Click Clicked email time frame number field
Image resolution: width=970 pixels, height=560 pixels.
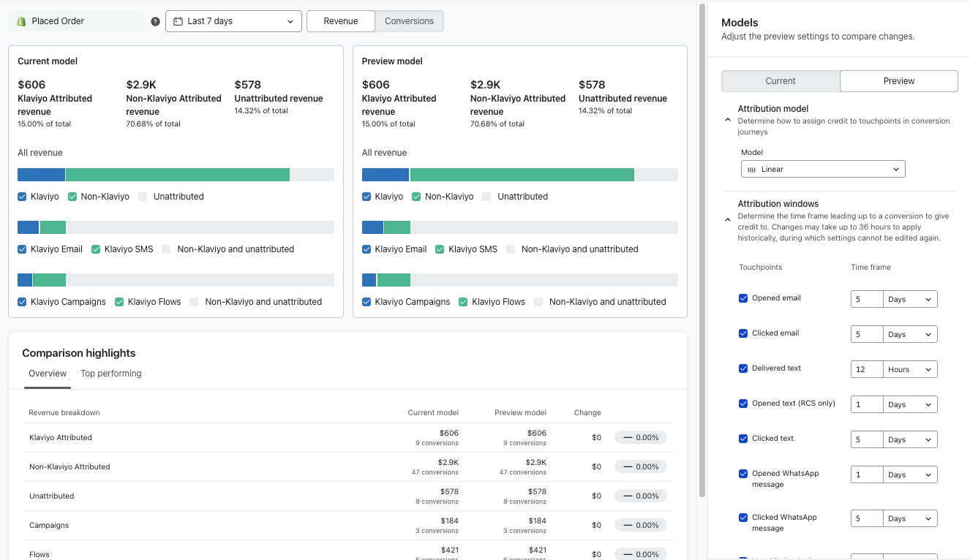tap(867, 334)
